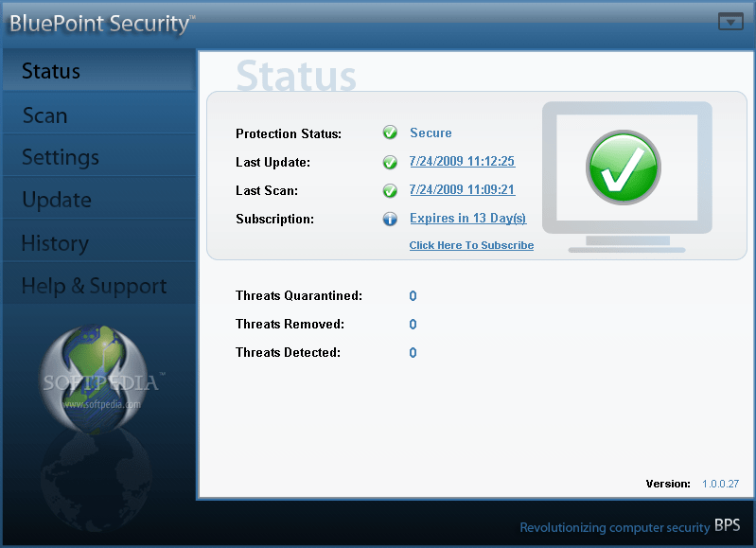Click Here To Subscribe link
The height and width of the screenshot is (548, 756).
(x=471, y=245)
